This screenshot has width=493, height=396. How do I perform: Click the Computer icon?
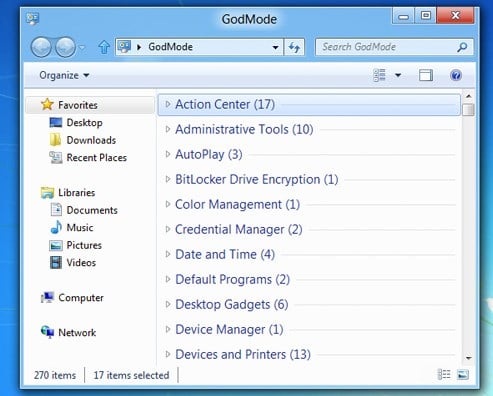pos(47,297)
